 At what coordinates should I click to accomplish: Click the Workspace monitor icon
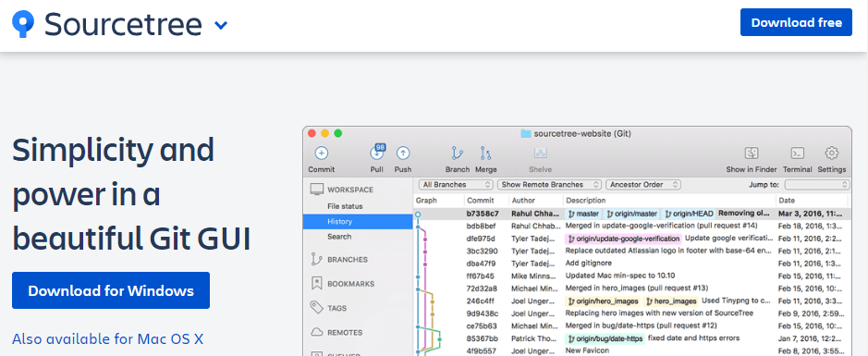[317, 190]
